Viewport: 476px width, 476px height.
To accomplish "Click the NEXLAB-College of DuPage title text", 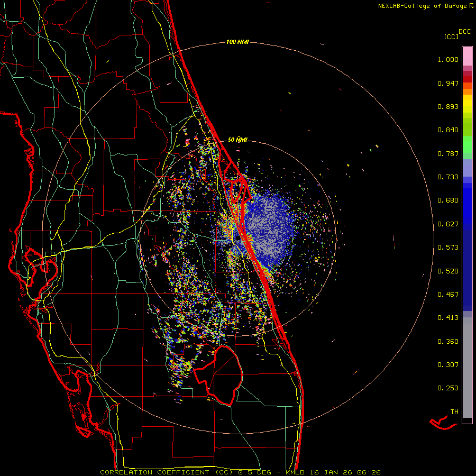I will (422, 6).
